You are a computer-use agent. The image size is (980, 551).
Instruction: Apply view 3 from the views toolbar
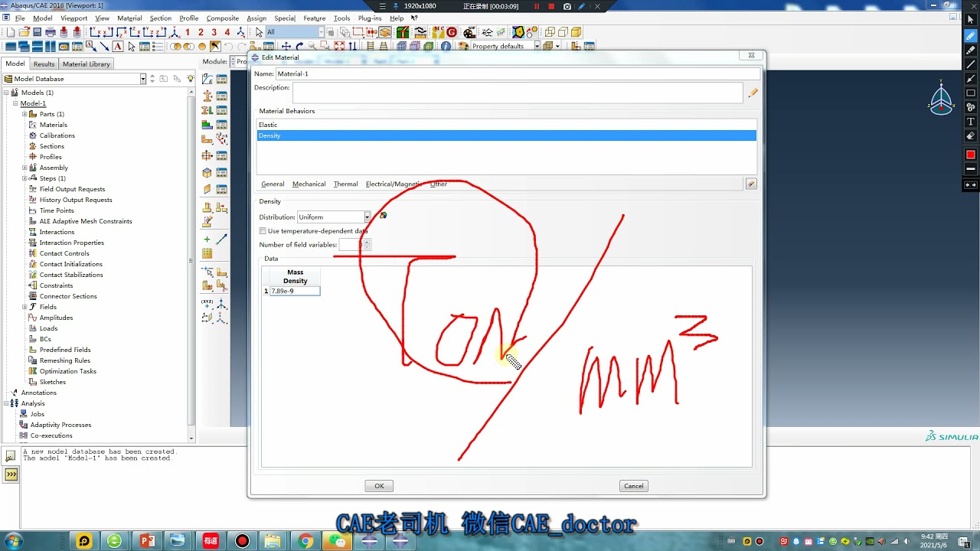click(214, 32)
